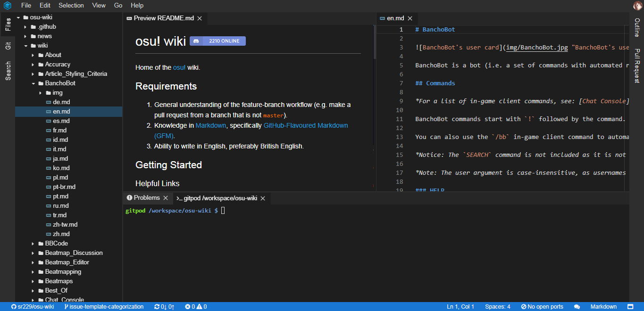Click the Gitpod logo icon
Image resolution: width=644 pixels, height=311 pixels.
click(x=7, y=6)
